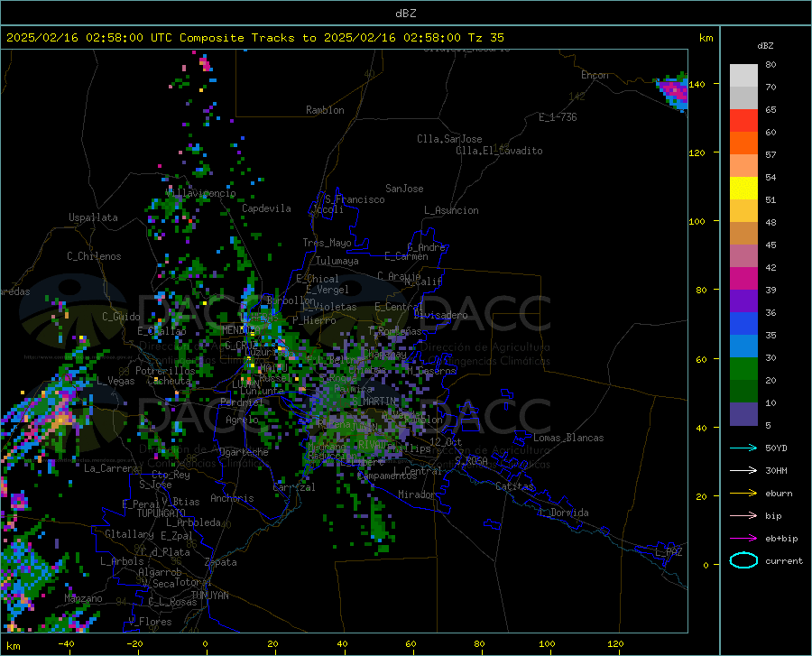The height and width of the screenshot is (656, 812).
Task: Click the Tulumaya map label
Action: pos(337,261)
